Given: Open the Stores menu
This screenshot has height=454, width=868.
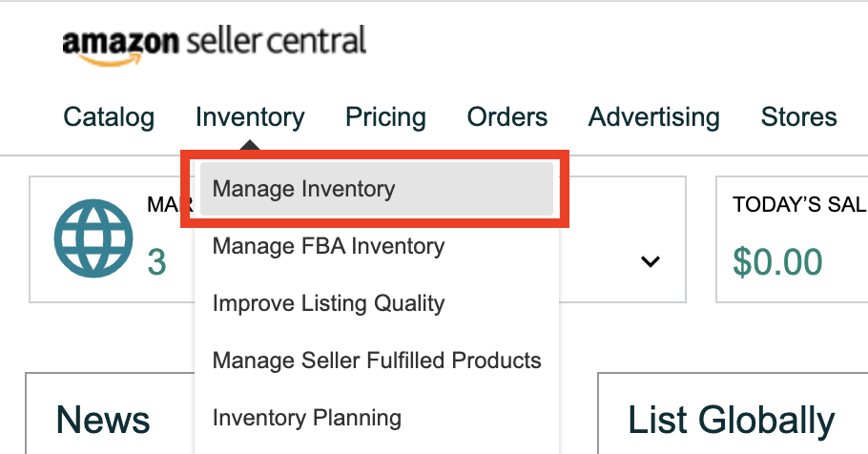Looking at the screenshot, I should click(798, 117).
